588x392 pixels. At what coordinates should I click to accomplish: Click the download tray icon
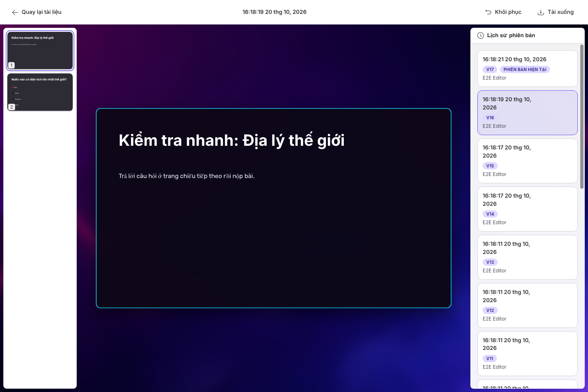tap(541, 12)
